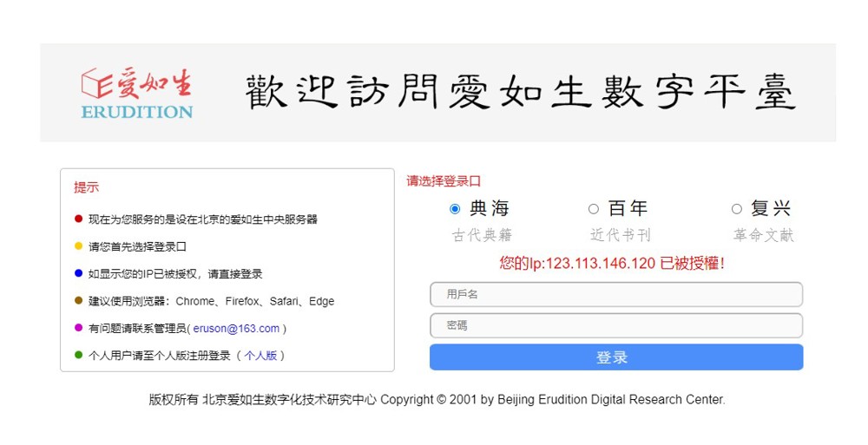
Task: Click the 用戶名 username input field
Action: click(615, 294)
